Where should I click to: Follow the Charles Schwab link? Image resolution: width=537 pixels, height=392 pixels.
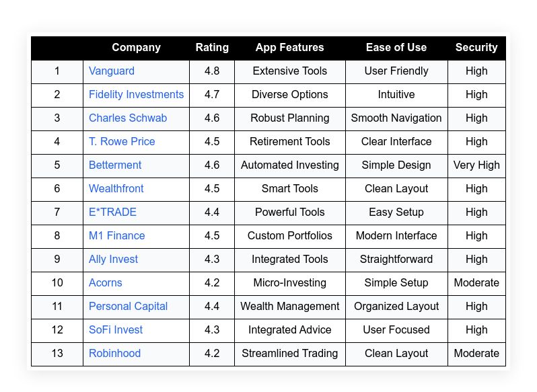(x=128, y=118)
